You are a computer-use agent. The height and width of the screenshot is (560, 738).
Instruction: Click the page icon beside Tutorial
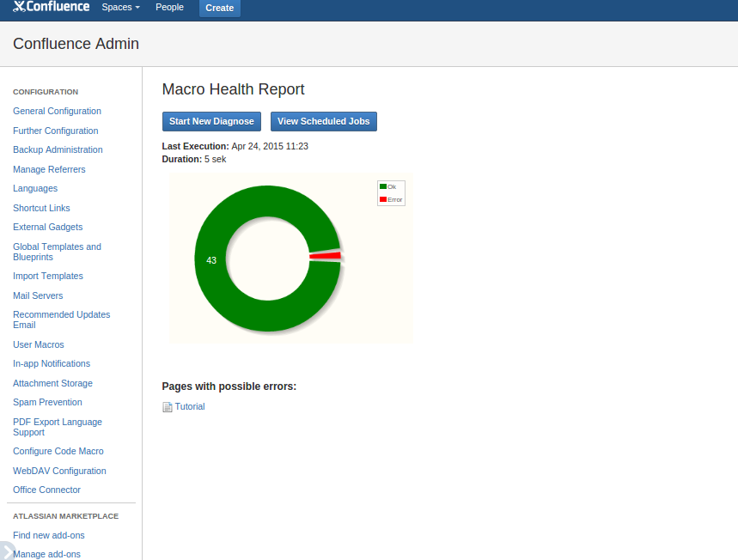click(167, 407)
